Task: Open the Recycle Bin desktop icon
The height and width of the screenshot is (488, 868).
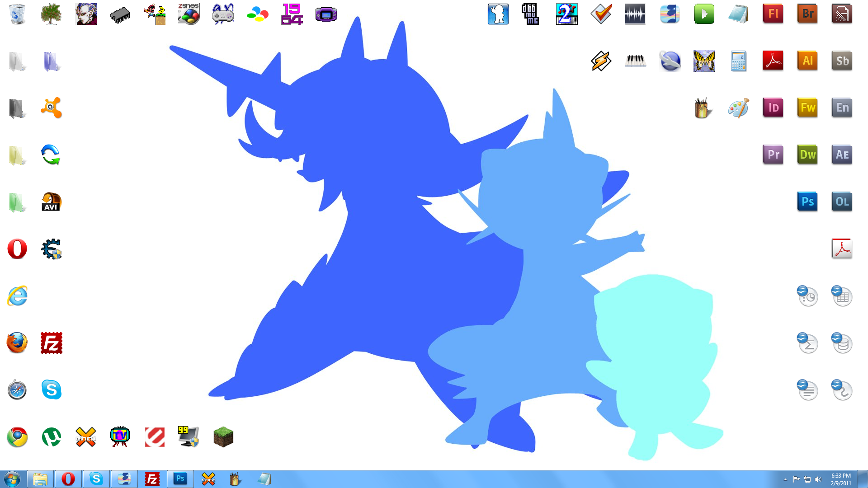Action: click(x=17, y=14)
